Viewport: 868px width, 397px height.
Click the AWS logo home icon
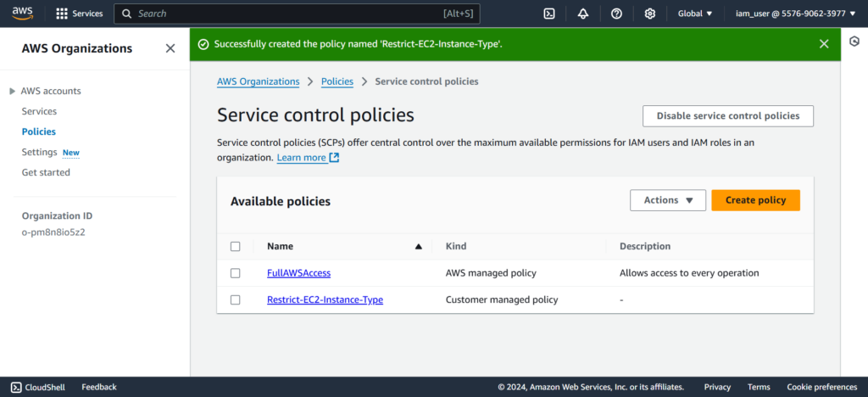(x=23, y=14)
